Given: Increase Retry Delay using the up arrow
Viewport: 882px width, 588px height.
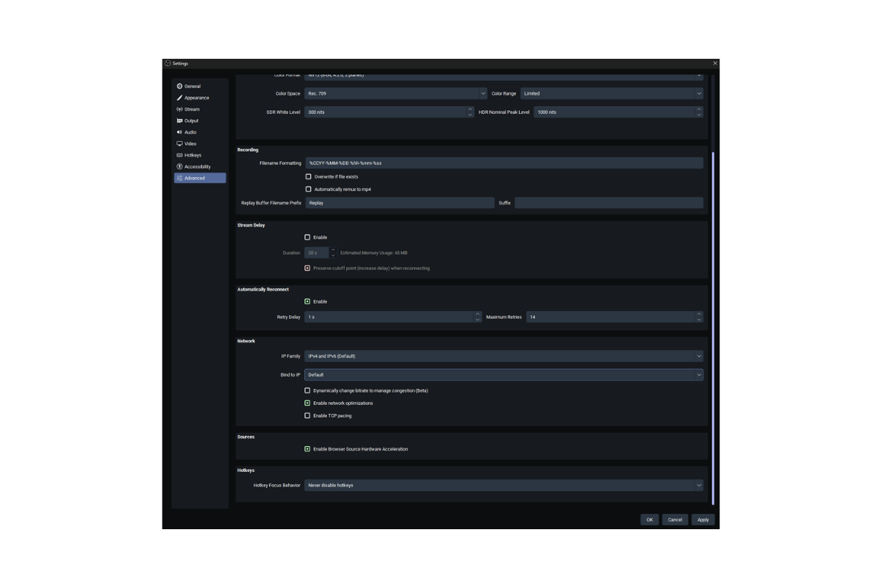Looking at the screenshot, I should point(478,315).
